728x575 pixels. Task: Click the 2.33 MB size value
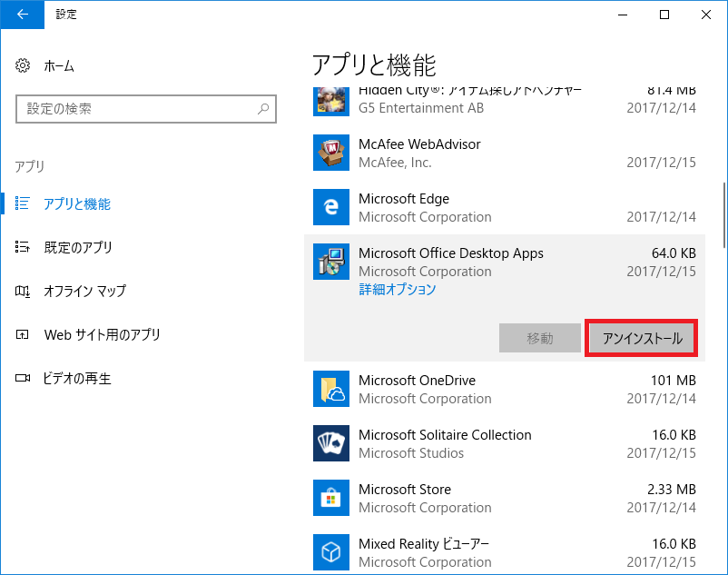(672, 489)
